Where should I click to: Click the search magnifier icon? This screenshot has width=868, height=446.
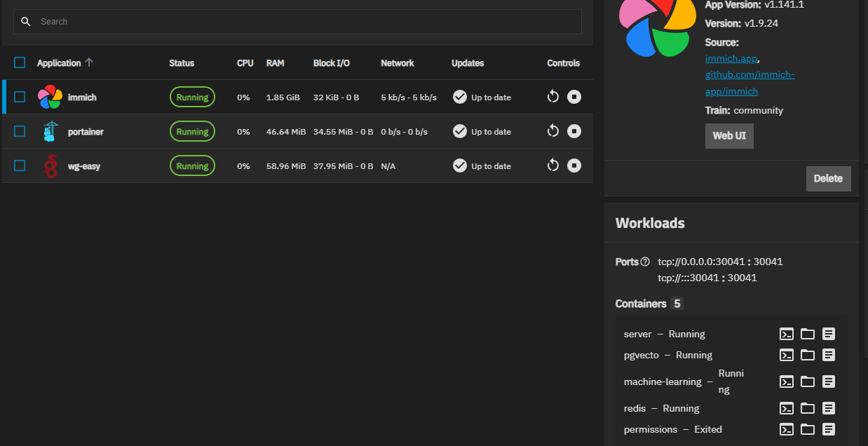pyautogui.click(x=26, y=22)
